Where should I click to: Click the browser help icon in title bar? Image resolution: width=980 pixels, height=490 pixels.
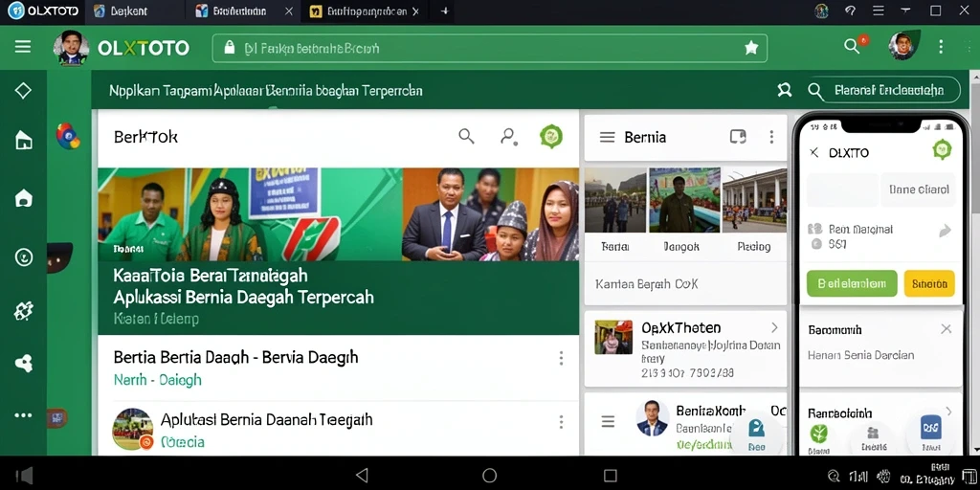pos(850,11)
